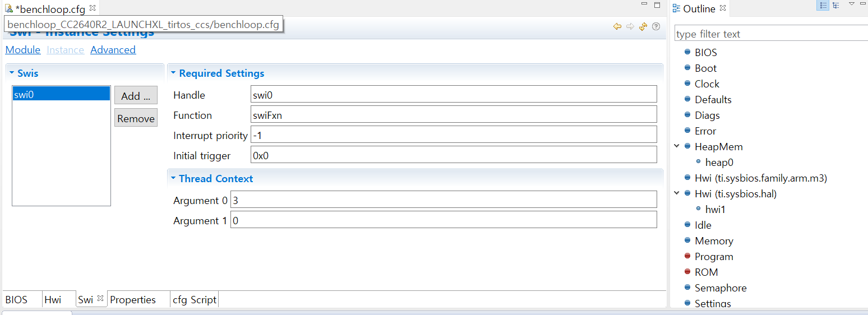Collapse the Hwi (ti.sysbios.hal) tree node
868x315 pixels.
tap(677, 193)
